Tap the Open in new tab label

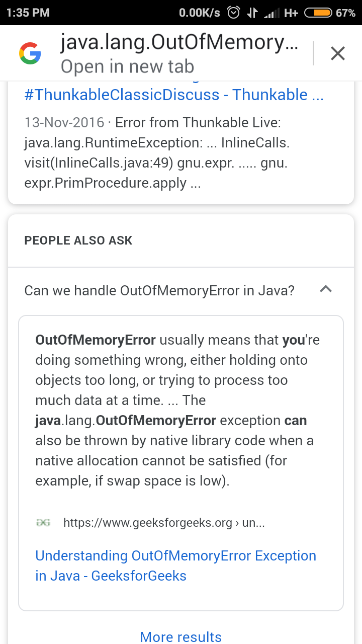127,66
